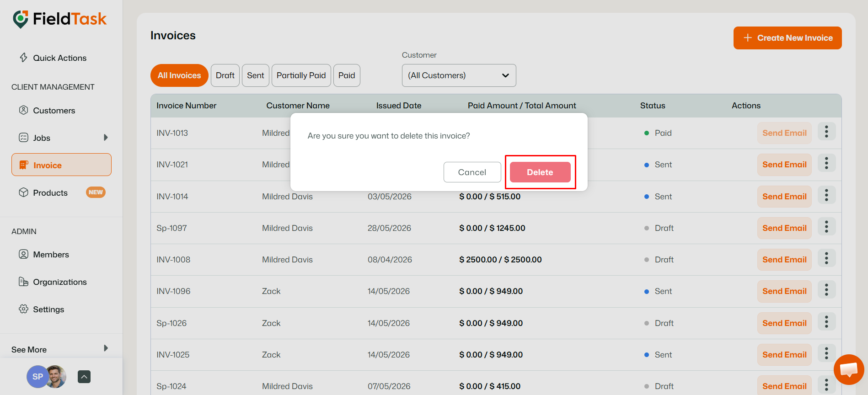This screenshot has width=868, height=395.
Task: Click the FieldTask logo
Action: pyautogui.click(x=59, y=19)
